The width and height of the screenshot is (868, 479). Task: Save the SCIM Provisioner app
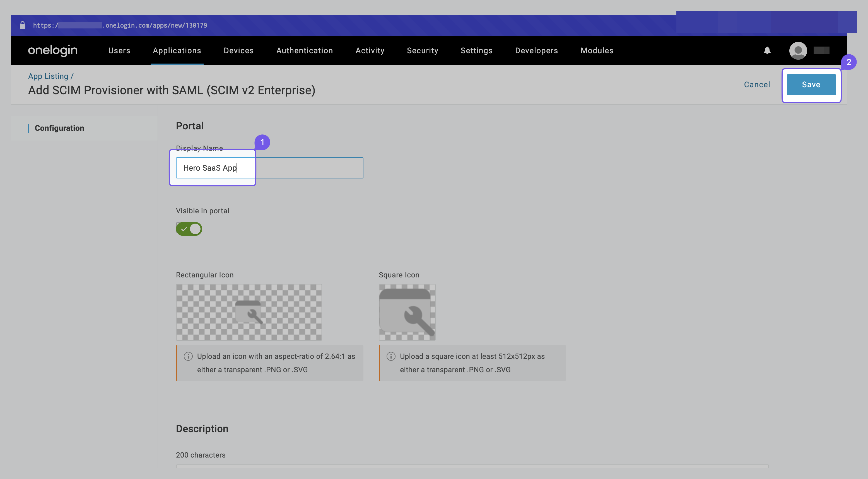click(811, 84)
